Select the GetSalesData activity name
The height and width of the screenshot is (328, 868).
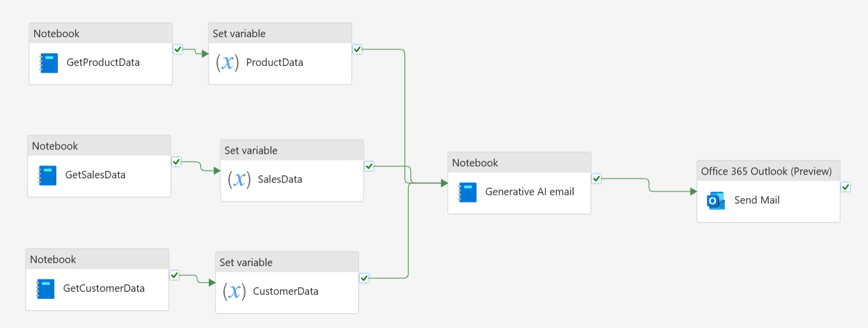pyautogui.click(x=95, y=175)
